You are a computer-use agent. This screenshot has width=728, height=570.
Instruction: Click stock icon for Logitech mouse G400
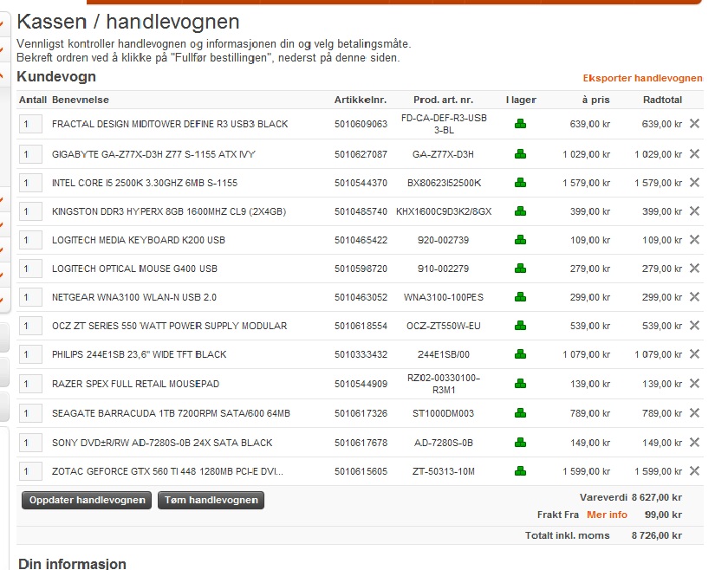click(x=521, y=269)
